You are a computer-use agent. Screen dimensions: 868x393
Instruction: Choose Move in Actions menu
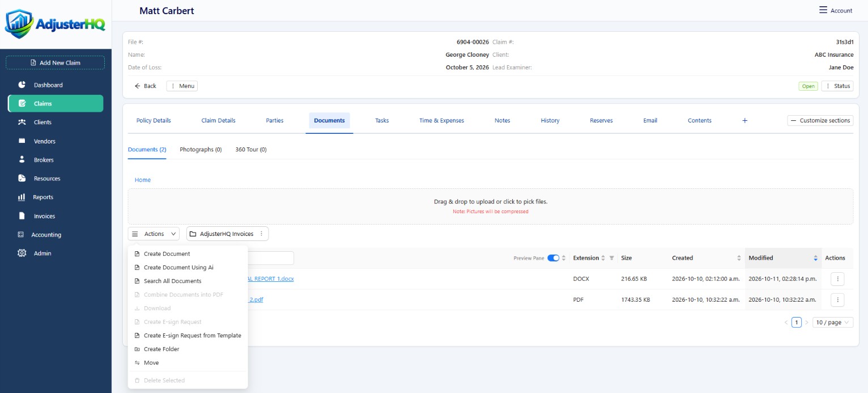[x=188, y=363]
